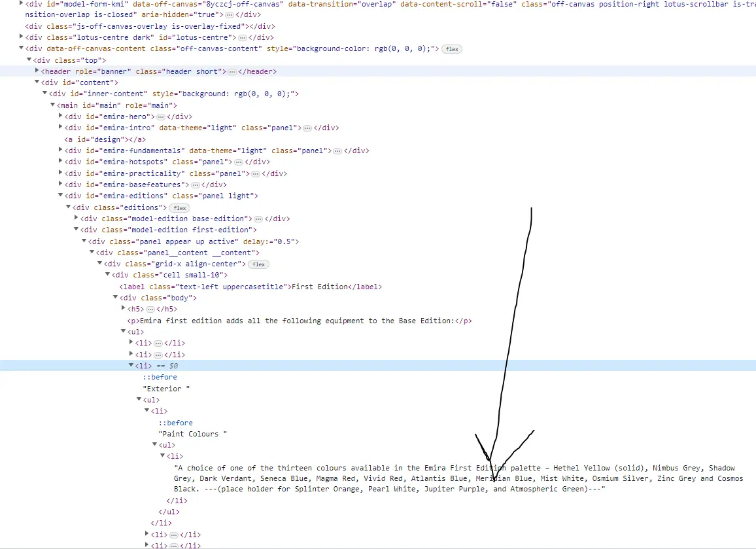Click ellipsis inside emira-fundamentals div
Viewport: 756px width, 549px height.
coord(337,151)
